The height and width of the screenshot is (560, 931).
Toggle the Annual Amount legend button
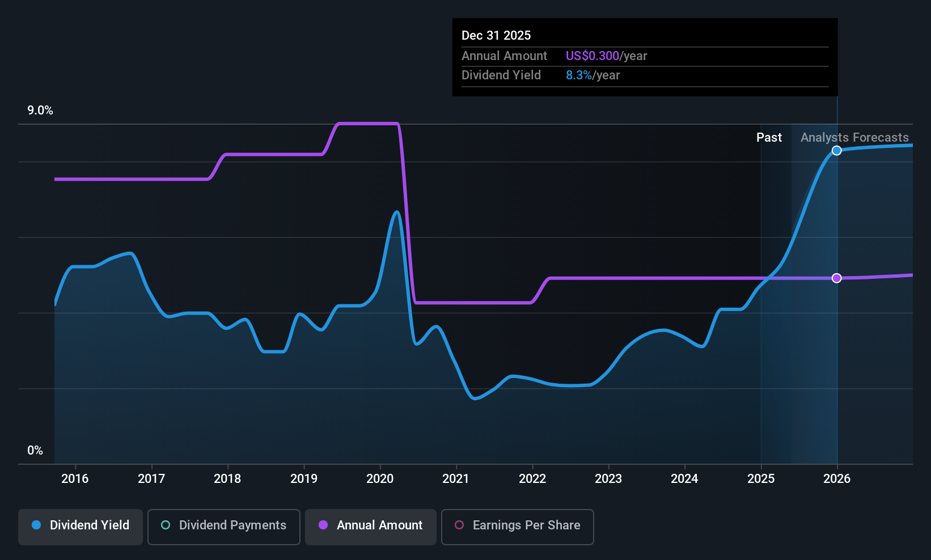click(371, 527)
